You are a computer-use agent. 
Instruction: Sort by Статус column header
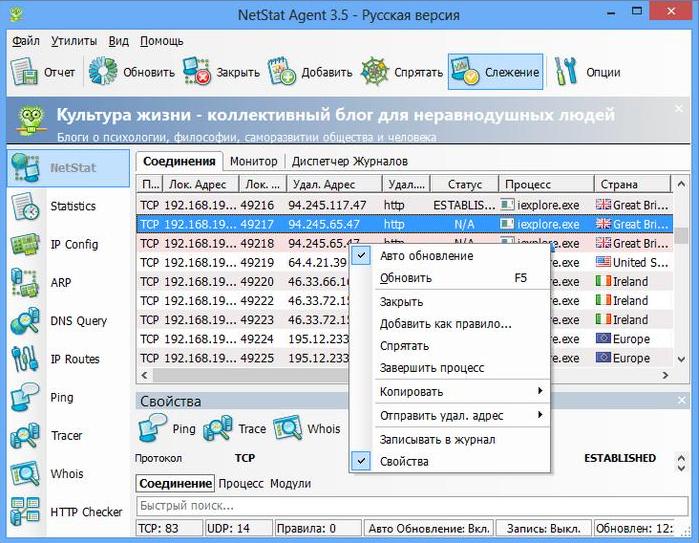pyautogui.click(x=464, y=184)
